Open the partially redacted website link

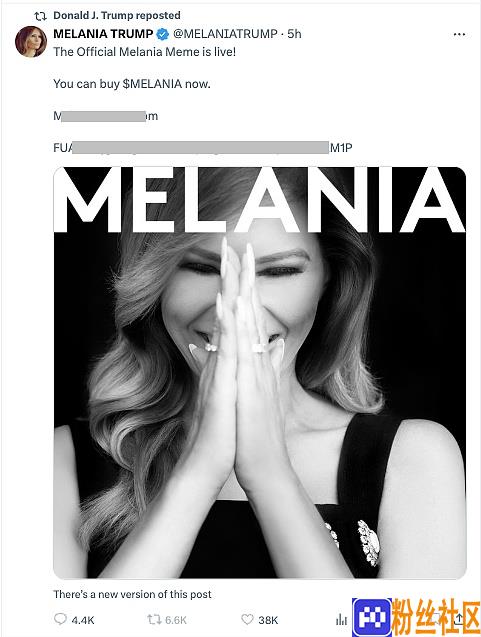106,116
